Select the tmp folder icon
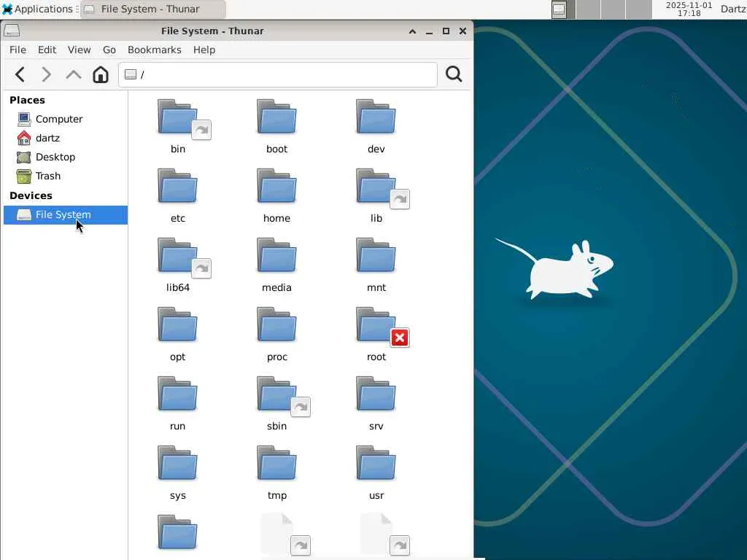The image size is (747, 560). pyautogui.click(x=276, y=463)
